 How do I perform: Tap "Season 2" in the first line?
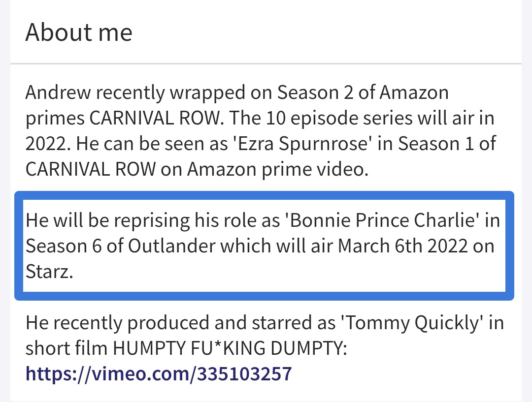(314, 92)
